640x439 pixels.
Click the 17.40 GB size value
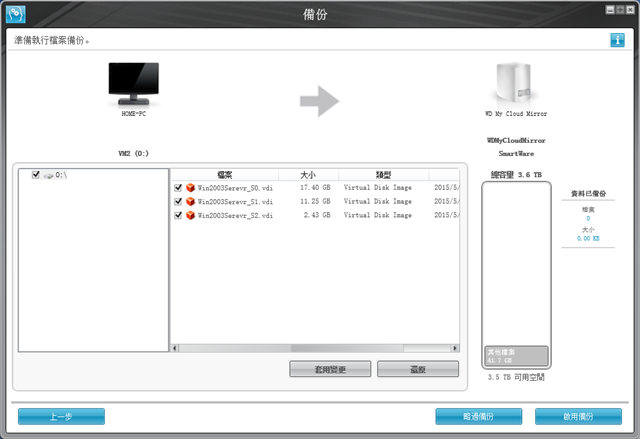click(315, 187)
